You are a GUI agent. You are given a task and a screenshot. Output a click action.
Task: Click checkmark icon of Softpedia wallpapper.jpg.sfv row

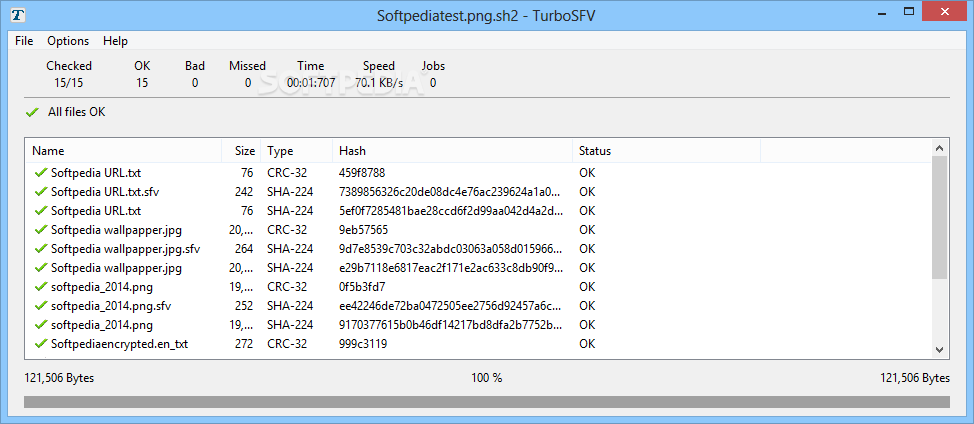[42, 248]
